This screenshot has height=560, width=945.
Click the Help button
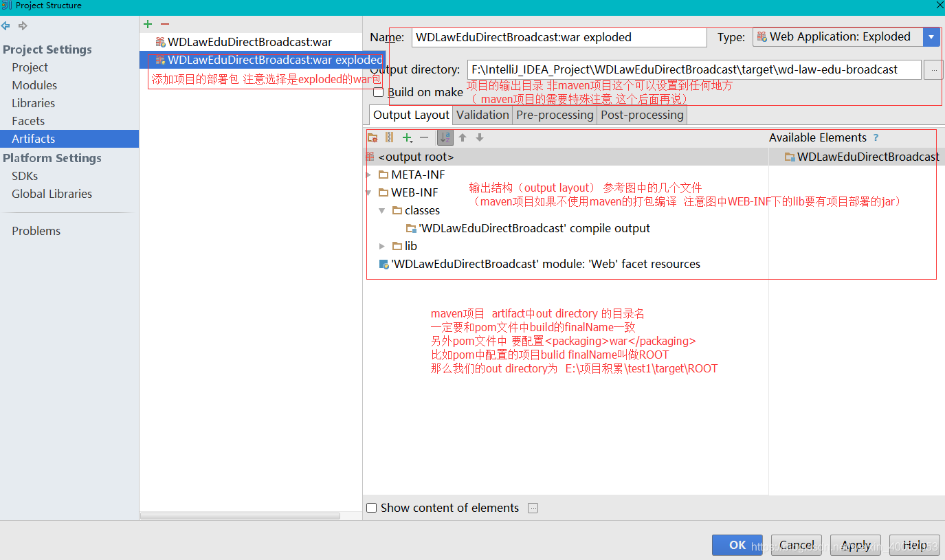pyautogui.click(x=915, y=545)
